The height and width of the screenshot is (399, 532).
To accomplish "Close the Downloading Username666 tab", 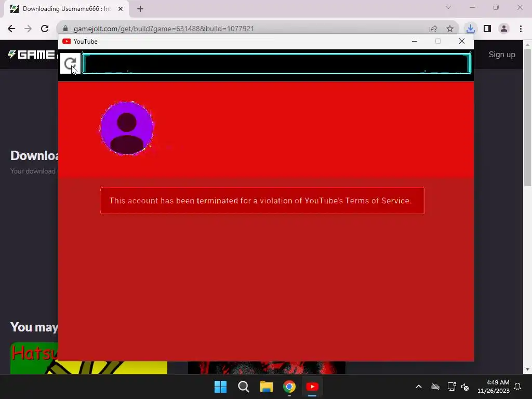I will click(121, 9).
